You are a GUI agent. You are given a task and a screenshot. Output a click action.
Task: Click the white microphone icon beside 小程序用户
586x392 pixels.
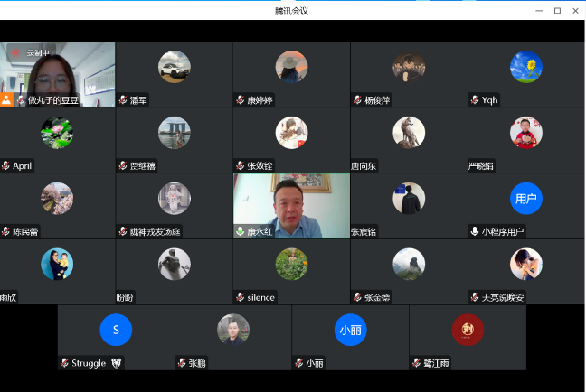coord(475,232)
